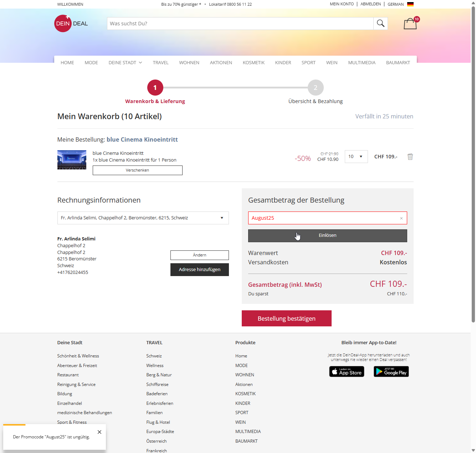
Task: Click the phone number +41762024455
Action: point(73,273)
